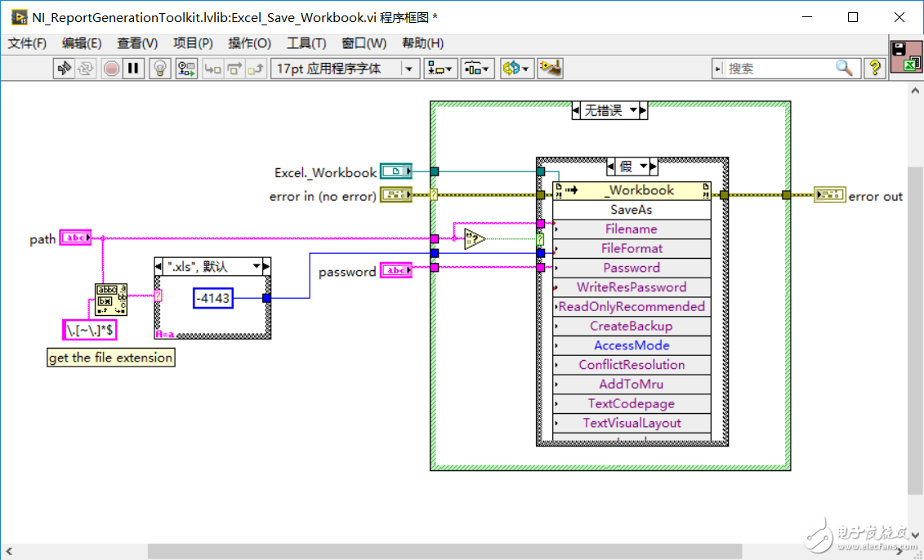Select the WriteResPassword parameter row

(x=632, y=287)
